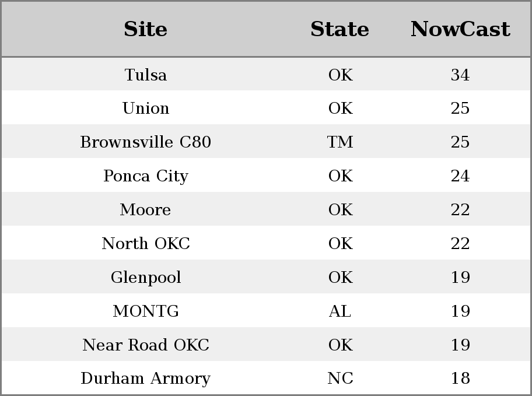Click Durham Armory's NowCast value 18

point(460,378)
